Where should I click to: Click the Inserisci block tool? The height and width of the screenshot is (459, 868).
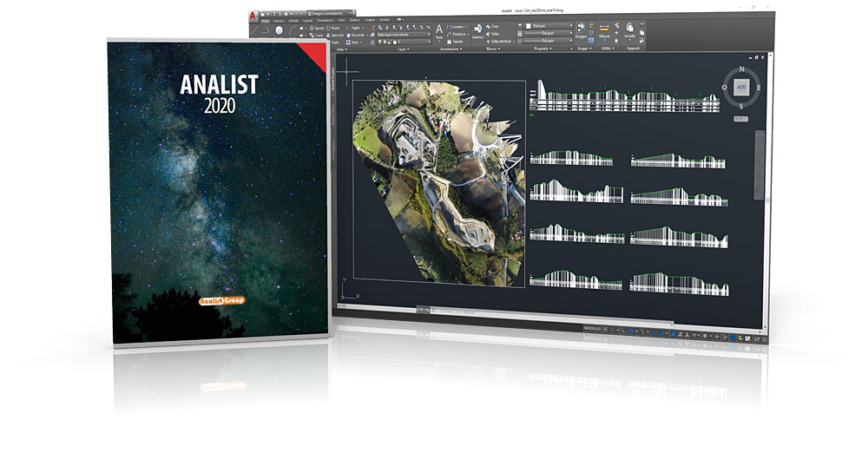[x=478, y=31]
